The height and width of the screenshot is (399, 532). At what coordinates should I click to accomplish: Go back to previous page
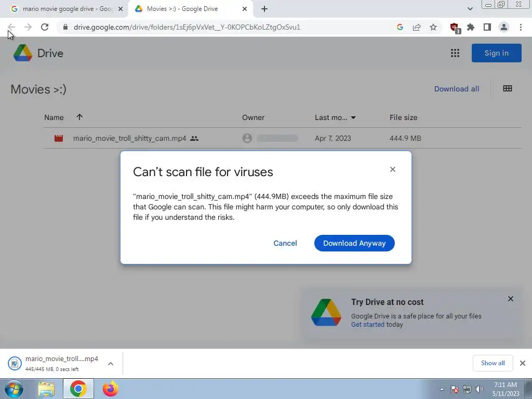point(11,27)
